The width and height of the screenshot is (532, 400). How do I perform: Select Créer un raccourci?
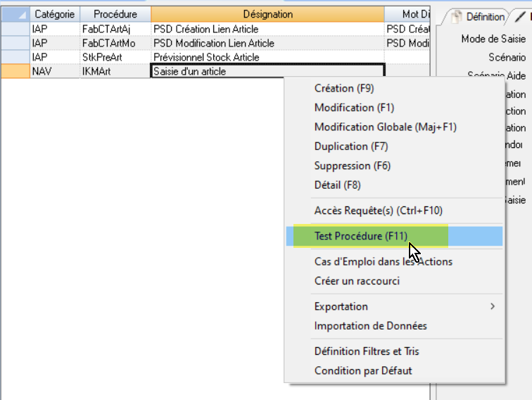[x=357, y=281]
